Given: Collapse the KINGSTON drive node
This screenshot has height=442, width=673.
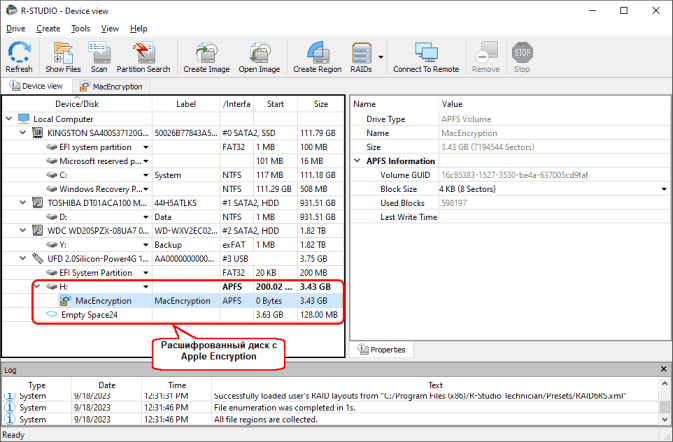Looking at the screenshot, I should click(23, 133).
